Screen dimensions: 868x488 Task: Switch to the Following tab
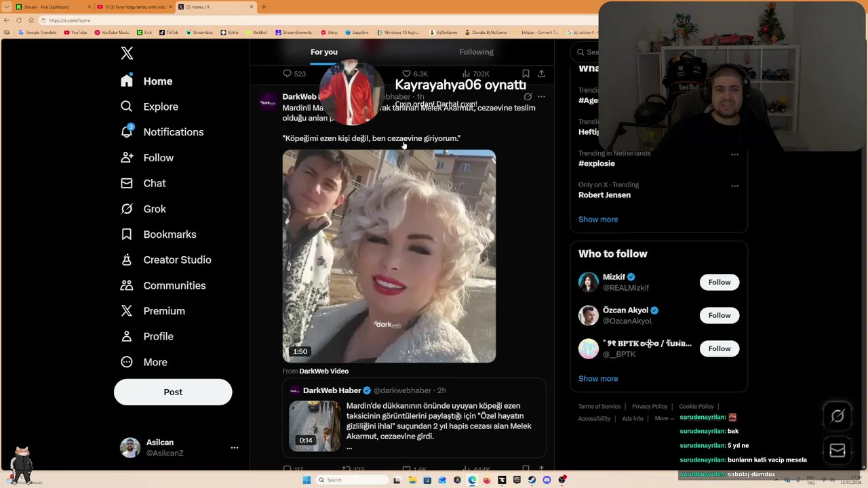(x=476, y=52)
